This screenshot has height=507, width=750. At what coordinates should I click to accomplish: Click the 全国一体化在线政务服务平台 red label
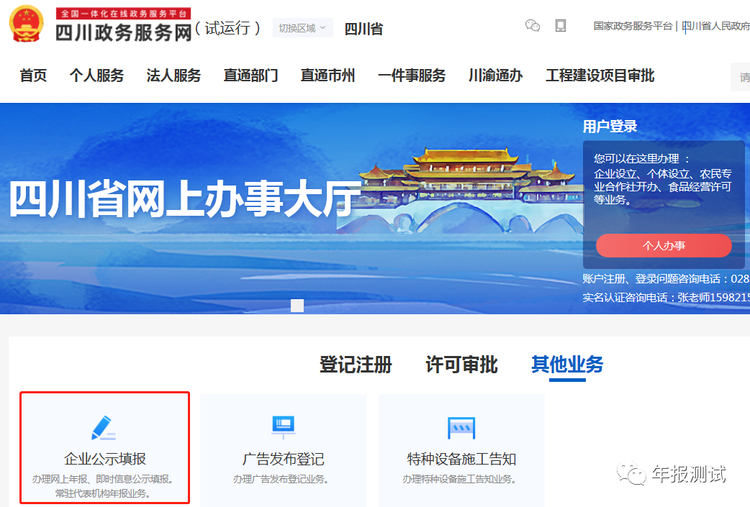coord(123,13)
